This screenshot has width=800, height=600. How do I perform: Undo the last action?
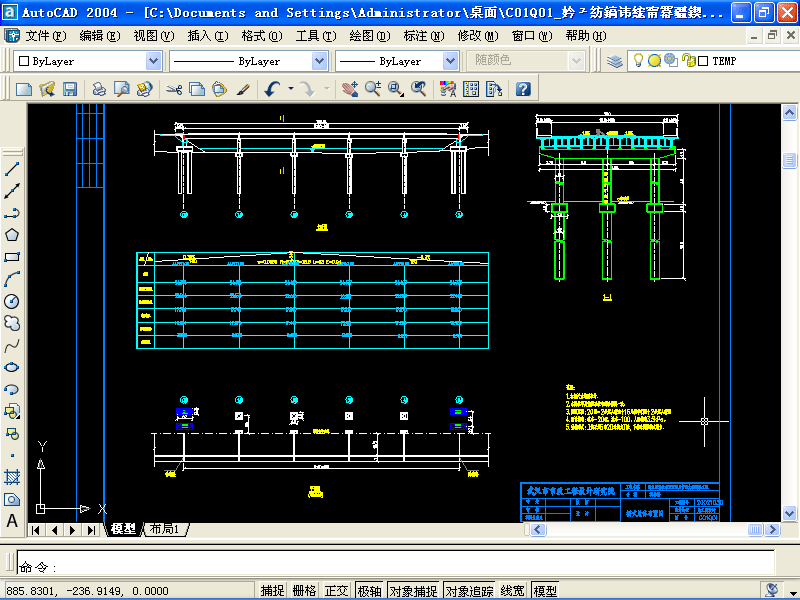coord(272,89)
